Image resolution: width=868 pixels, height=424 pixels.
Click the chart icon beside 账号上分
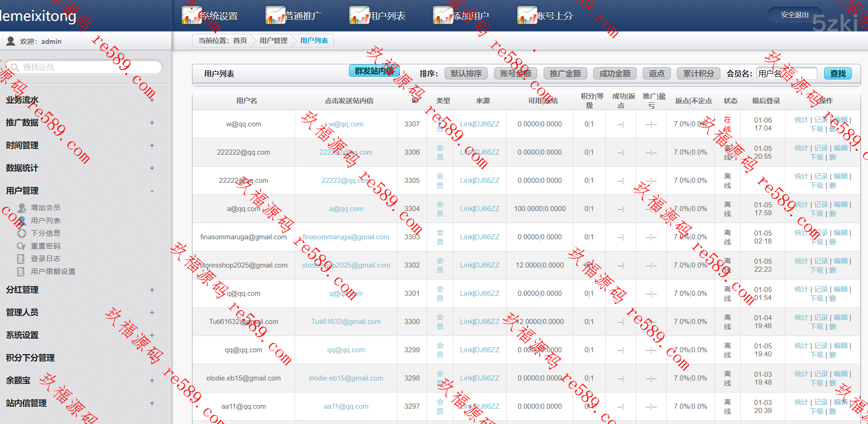(x=527, y=15)
